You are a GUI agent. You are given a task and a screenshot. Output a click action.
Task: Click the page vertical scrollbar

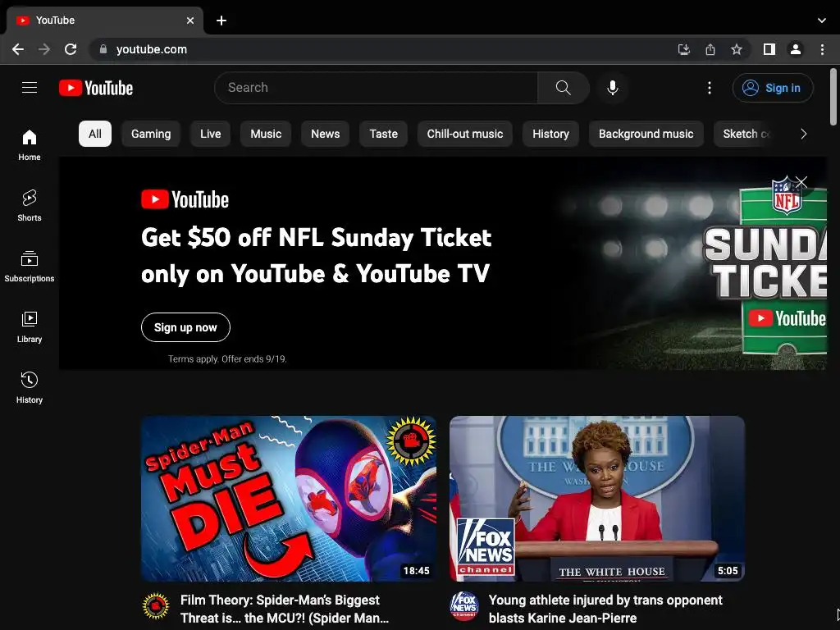[x=833, y=97]
